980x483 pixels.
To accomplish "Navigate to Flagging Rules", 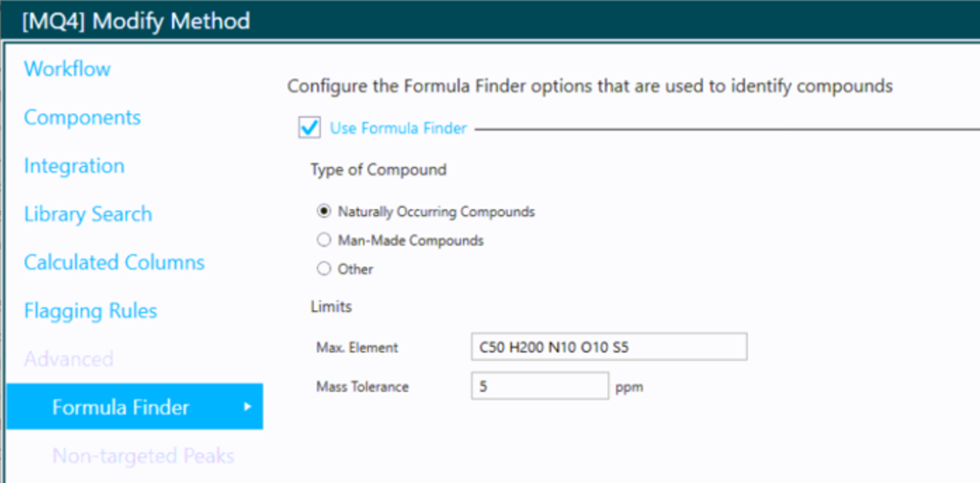I will click(90, 311).
